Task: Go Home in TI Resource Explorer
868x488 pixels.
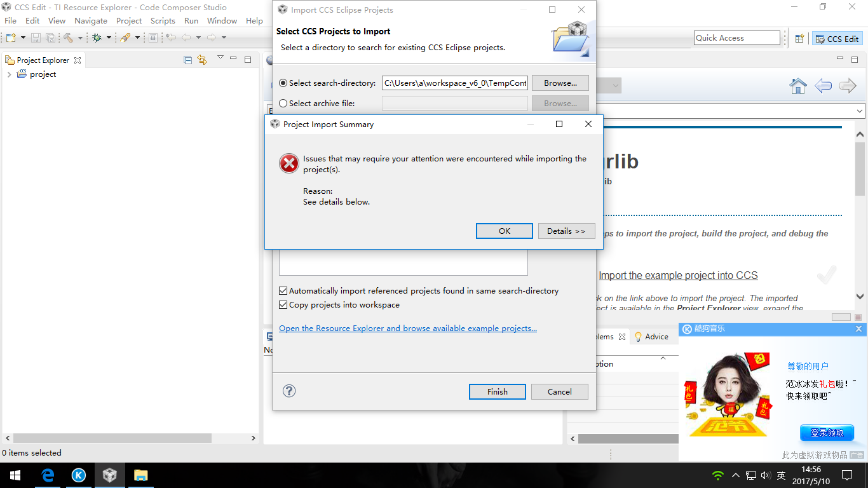Action: coord(798,86)
